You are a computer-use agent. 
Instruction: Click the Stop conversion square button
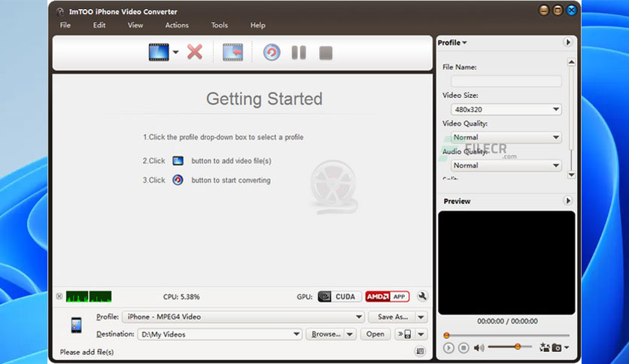(326, 53)
